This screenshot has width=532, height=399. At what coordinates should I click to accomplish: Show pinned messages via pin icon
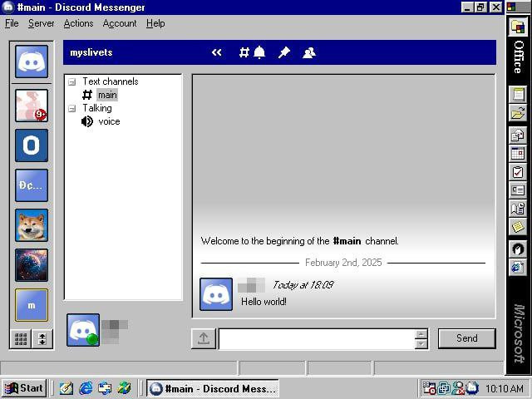pyautogui.click(x=284, y=52)
